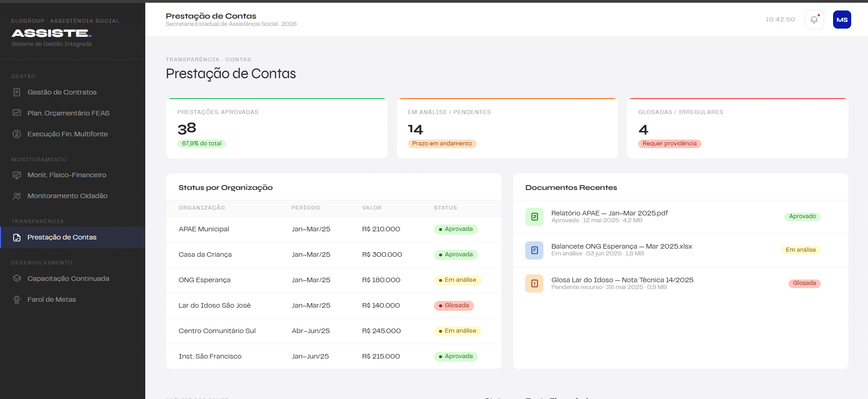
Task: Open Glosa Lar do Idoso Nota Técnica
Action: pos(622,280)
